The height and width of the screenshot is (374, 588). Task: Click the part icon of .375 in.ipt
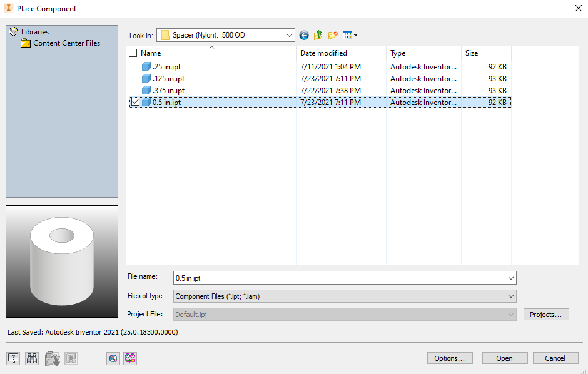coord(146,90)
